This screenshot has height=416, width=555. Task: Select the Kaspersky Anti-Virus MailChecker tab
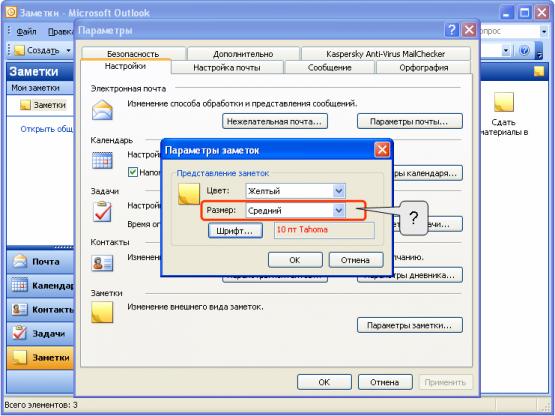[x=385, y=54]
